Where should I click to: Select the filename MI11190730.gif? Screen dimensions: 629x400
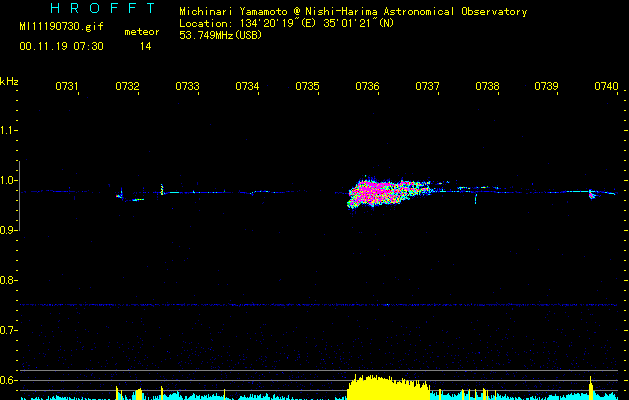pos(61,26)
